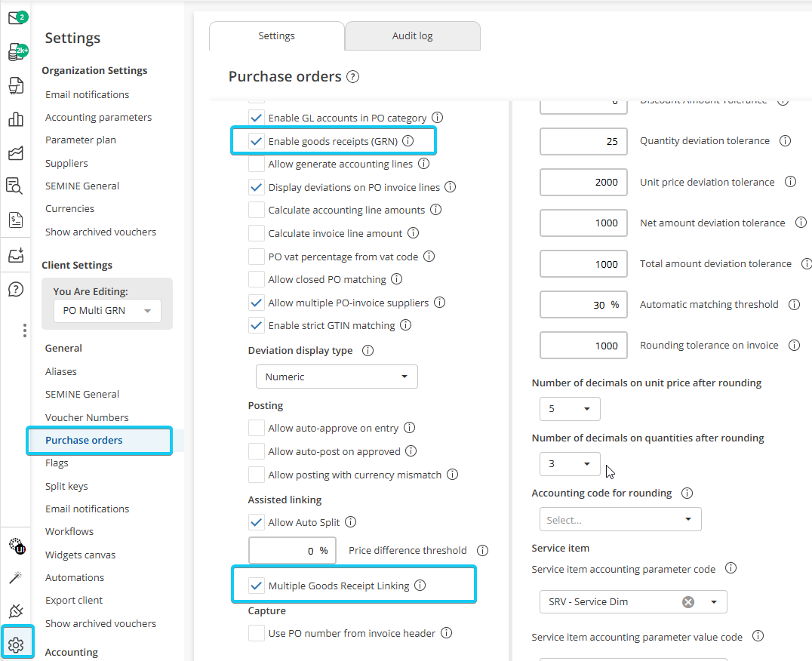
Task: Toggle Multiple Goods Receipt Linking checkbox
Action: [x=257, y=586]
